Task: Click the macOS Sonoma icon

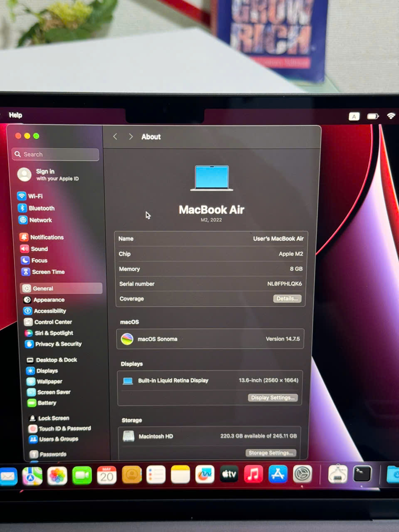Action: [x=127, y=339]
